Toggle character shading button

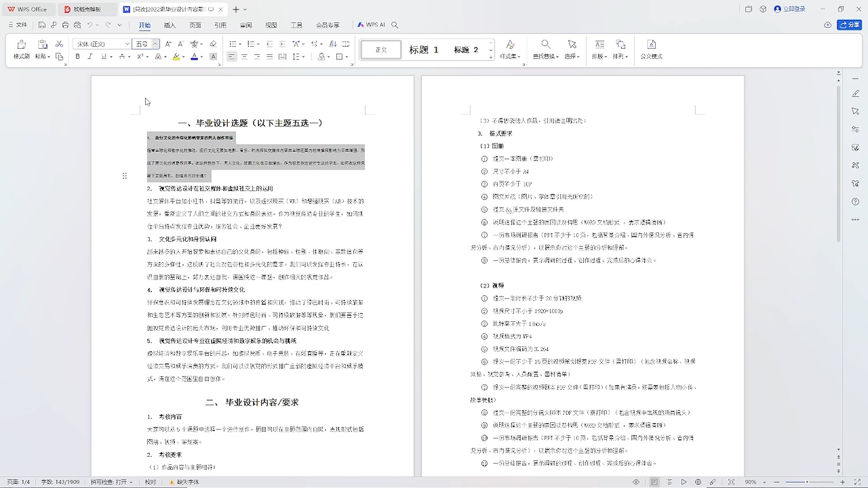point(213,56)
